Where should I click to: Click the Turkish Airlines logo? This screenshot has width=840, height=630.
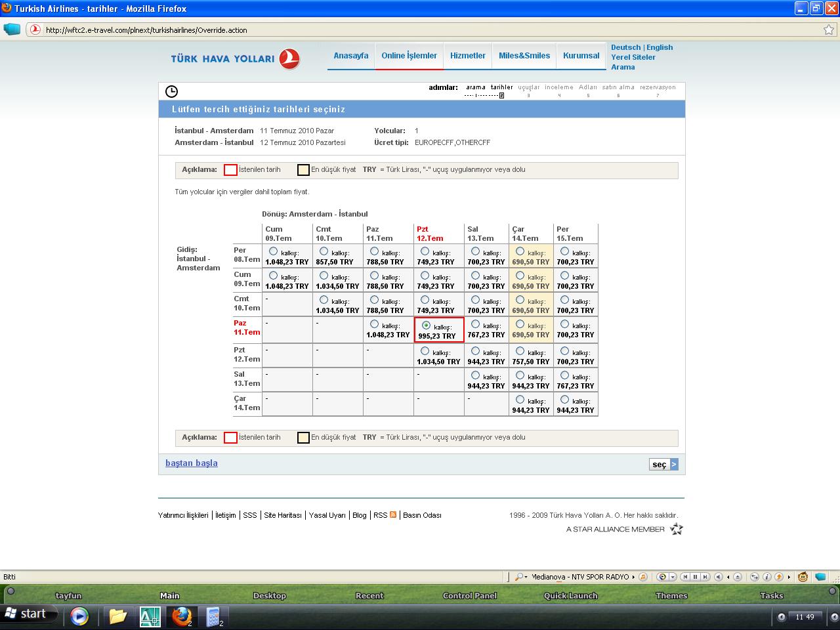235,58
